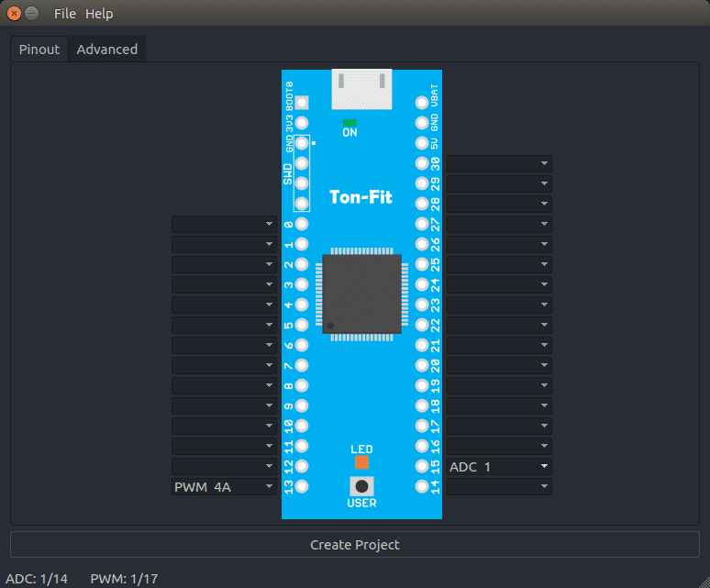Click the green ON power indicator

pos(349,122)
